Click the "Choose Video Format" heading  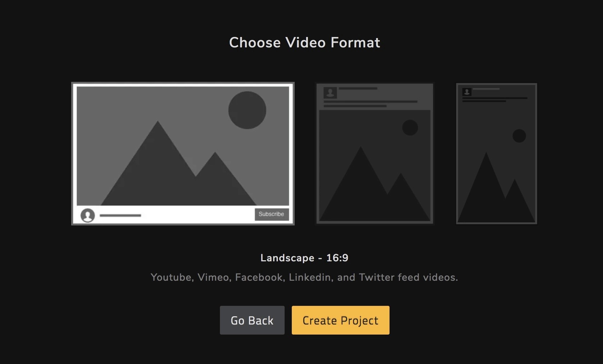(304, 42)
